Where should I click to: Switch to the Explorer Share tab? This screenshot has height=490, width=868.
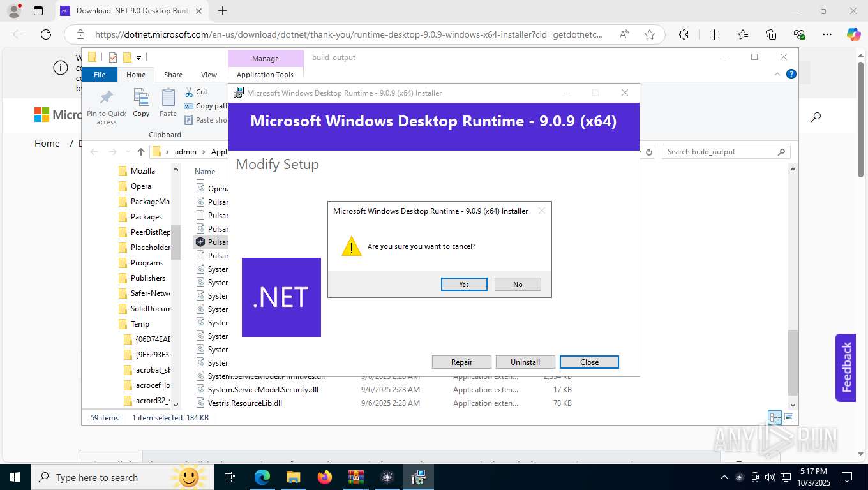(173, 75)
